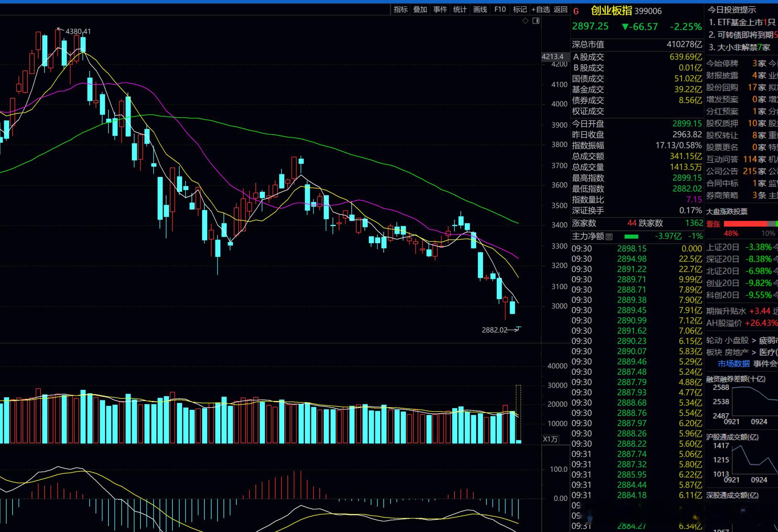Toggle the side panel layout icon
Screen dimensions: 778x532
[536, 21]
